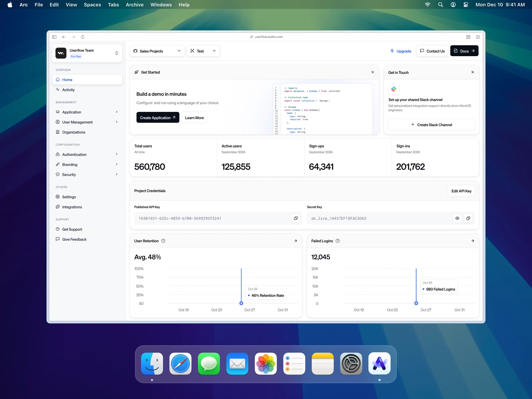Click the Create Application button
The image size is (532, 399).
(158, 117)
